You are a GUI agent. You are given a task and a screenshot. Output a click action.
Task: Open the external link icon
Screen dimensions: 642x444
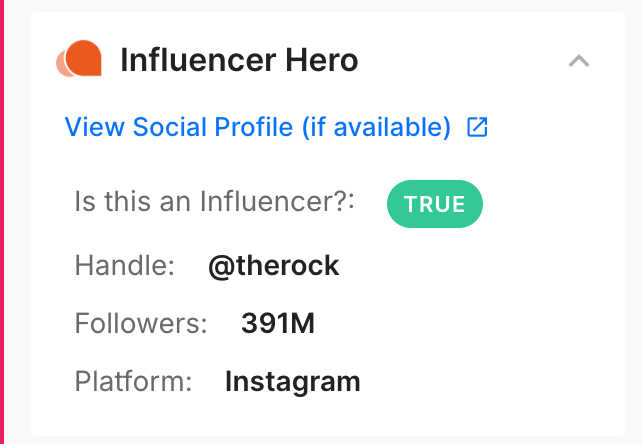click(478, 128)
